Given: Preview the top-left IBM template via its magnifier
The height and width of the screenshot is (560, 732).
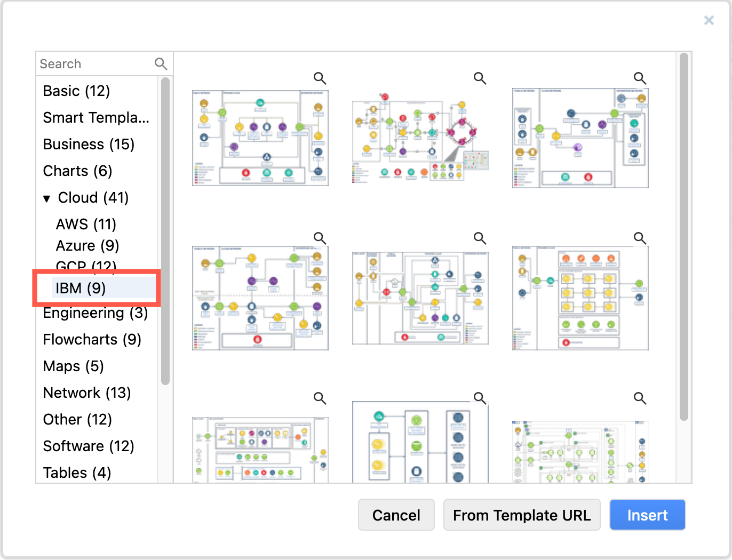Looking at the screenshot, I should pos(320,78).
